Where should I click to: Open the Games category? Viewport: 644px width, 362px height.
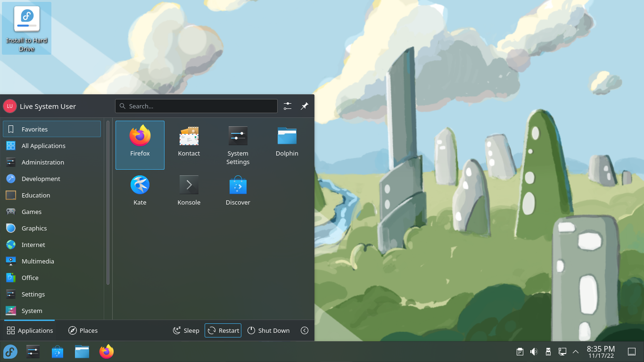tap(52, 212)
